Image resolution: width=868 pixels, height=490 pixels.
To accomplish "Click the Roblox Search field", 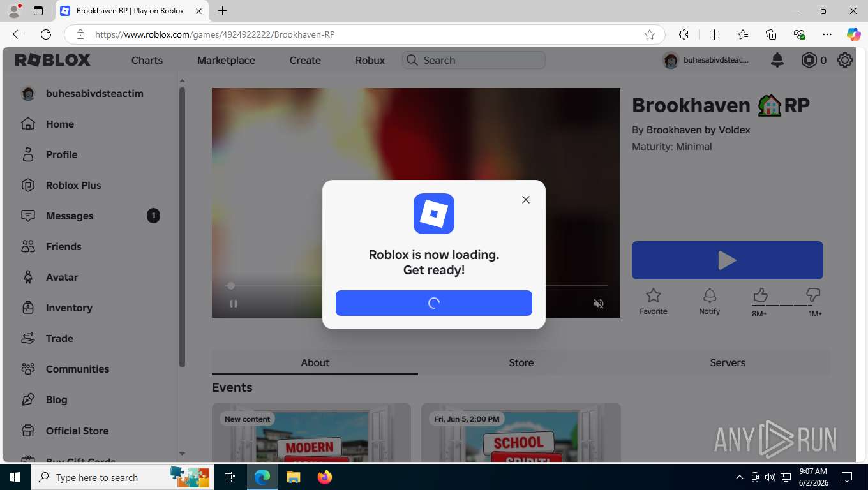I will click(474, 60).
